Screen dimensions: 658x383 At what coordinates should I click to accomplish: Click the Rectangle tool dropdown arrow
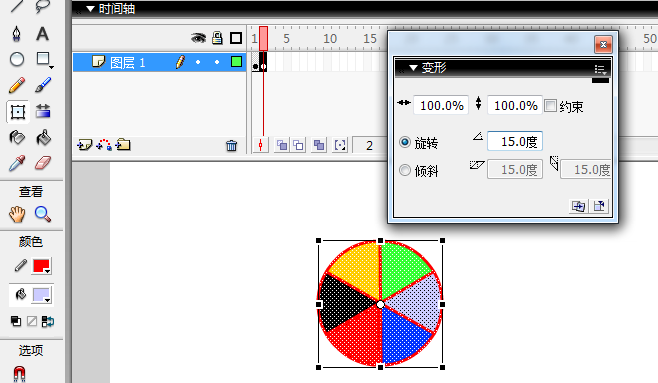51,67
